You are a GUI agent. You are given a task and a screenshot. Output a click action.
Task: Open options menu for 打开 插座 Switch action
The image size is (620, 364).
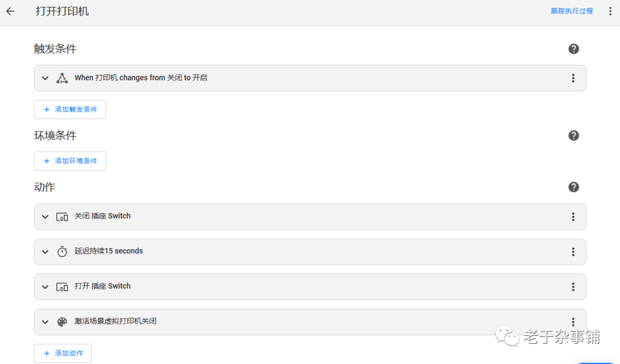(x=573, y=287)
